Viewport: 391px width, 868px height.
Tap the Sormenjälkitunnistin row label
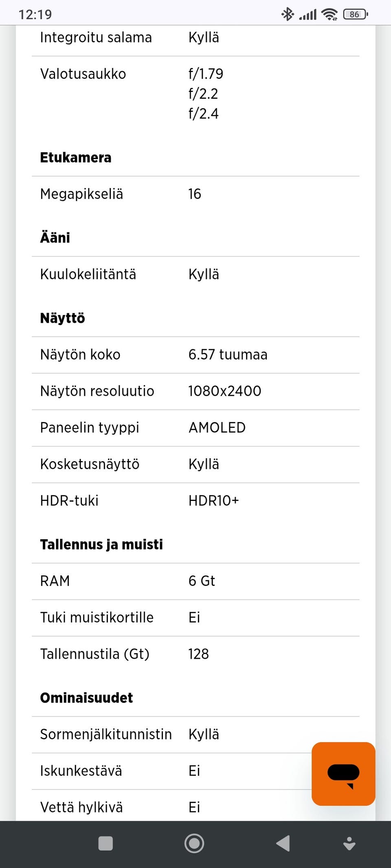[x=106, y=734]
